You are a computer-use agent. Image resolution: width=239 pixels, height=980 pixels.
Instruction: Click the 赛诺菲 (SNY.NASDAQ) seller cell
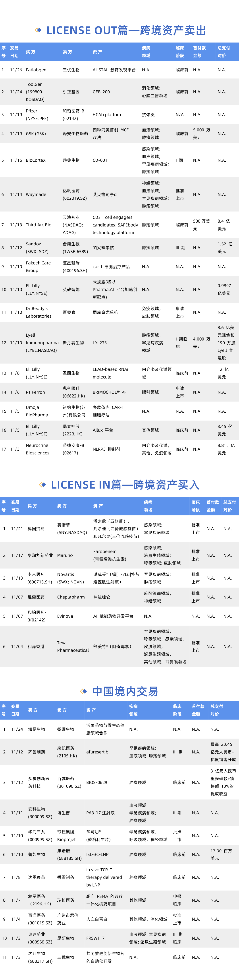[72, 528]
